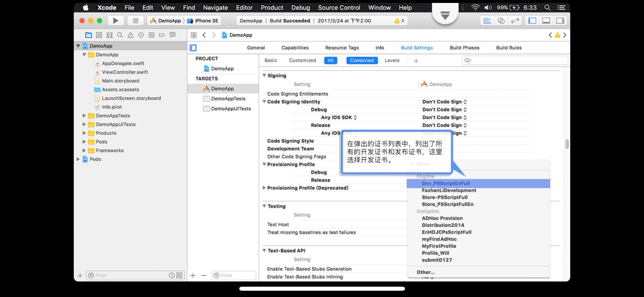This screenshot has height=297, width=644.
Task: Expand Provisioning Profile (Deprecated) row
Action: point(264,188)
